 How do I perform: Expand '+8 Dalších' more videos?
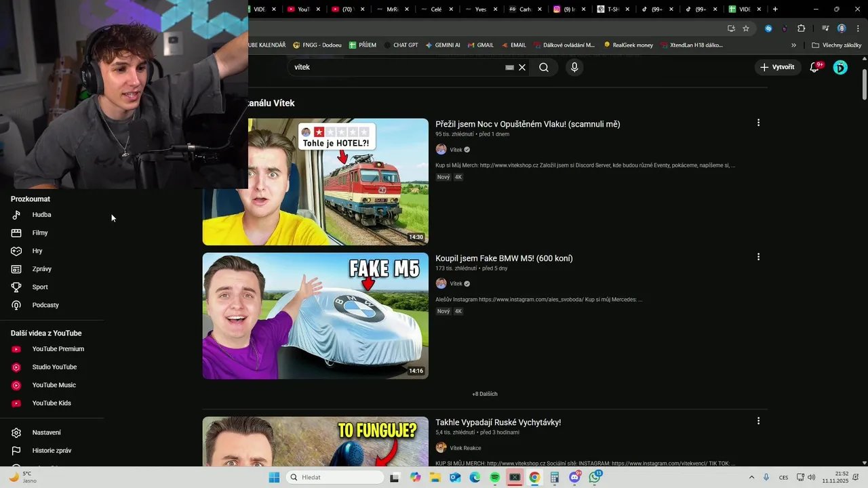click(x=485, y=394)
